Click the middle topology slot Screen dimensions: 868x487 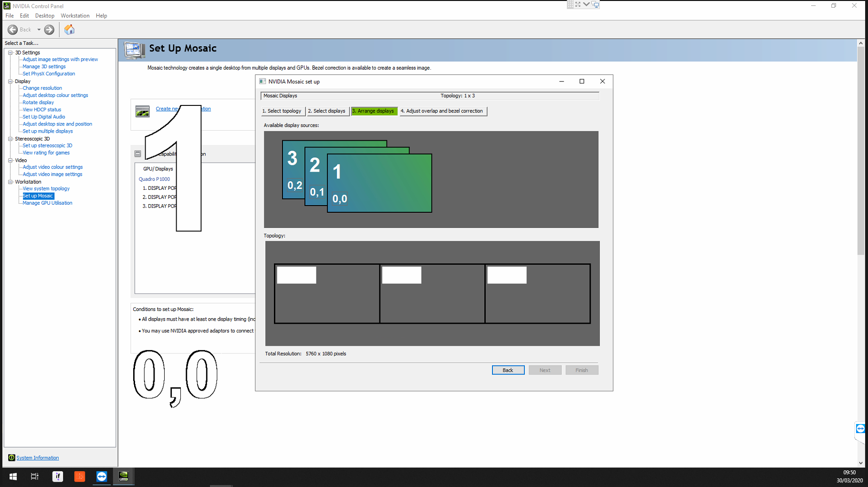tap(432, 294)
